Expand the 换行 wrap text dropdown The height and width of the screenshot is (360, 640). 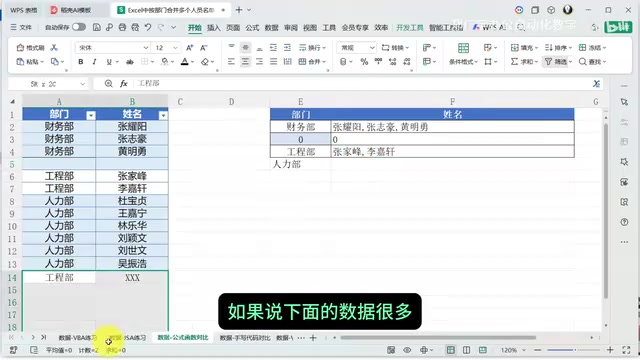(324, 48)
